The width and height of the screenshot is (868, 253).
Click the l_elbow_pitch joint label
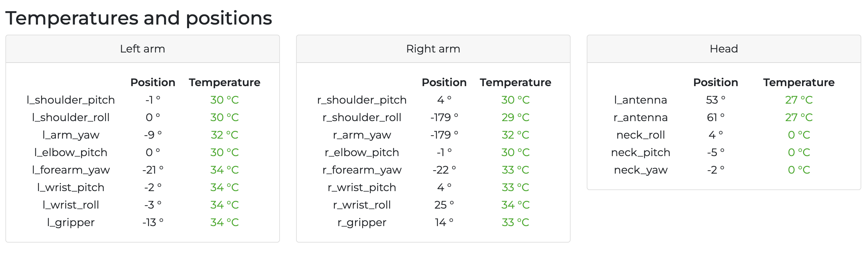pos(71,153)
